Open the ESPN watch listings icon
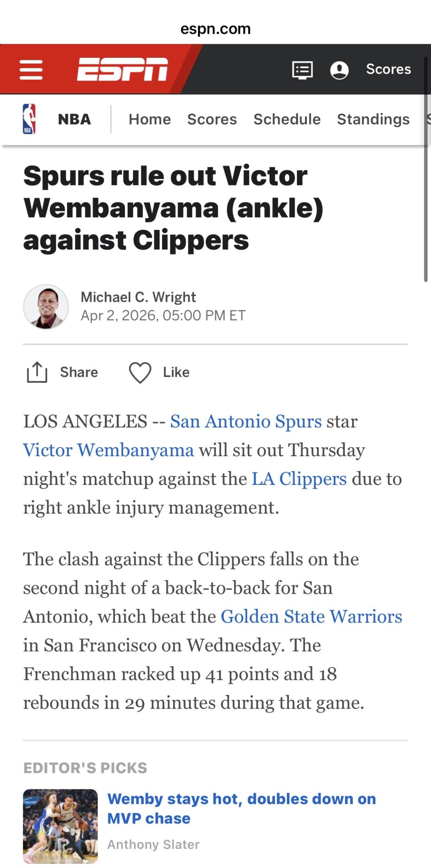The height and width of the screenshot is (868, 431). (x=302, y=70)
